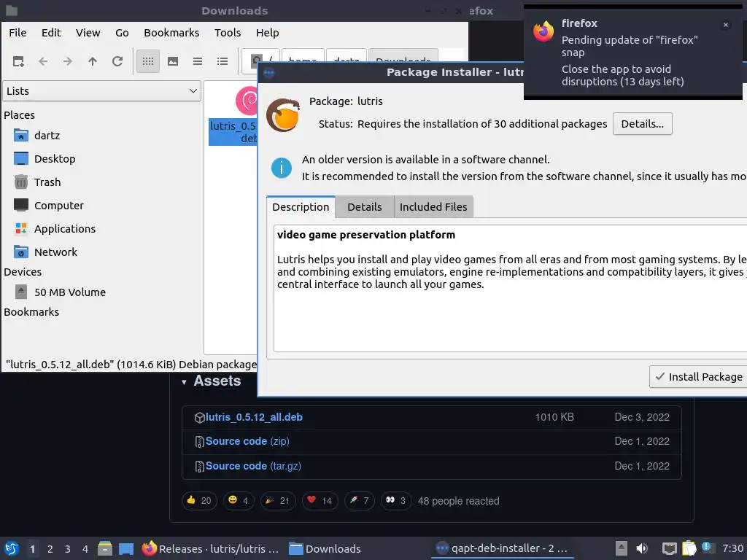Click show desktop icon on taskbar
The width and height of the screenshot is (747, 560).
[x=125, y=548]
